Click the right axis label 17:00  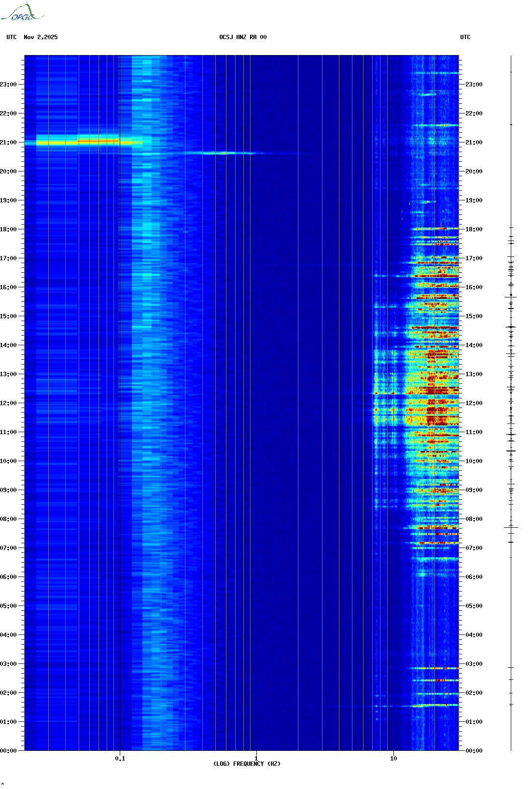tap(474, 258)
